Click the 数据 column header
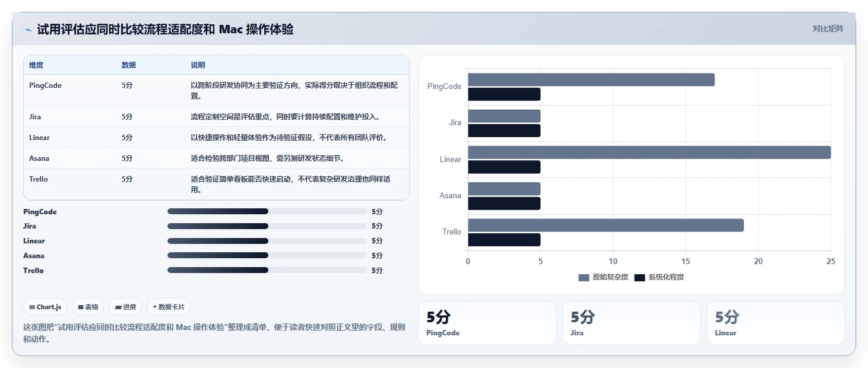Viewport: 868px width, 368px height. (x=129, y=65)
